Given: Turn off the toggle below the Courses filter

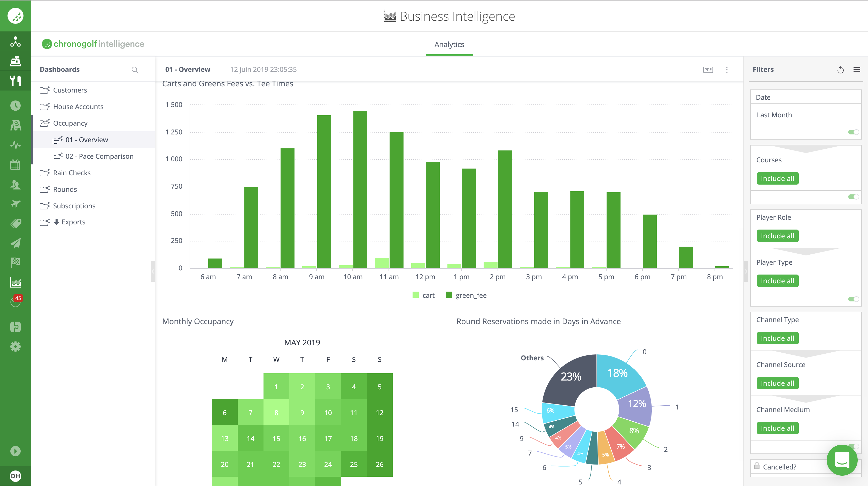Looking at the screenshot, I should coord(853,196).
